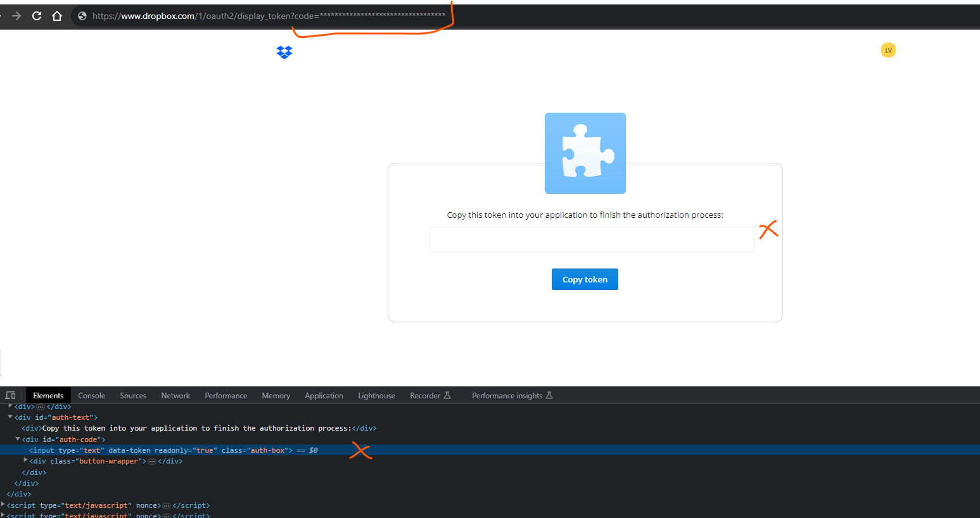Click the browser reload button

[x=37, y=16]
